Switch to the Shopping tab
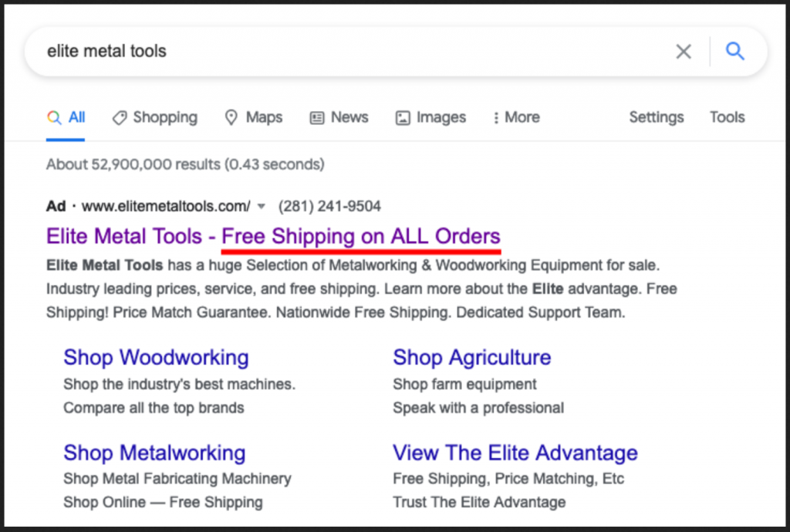This screenshot has width=790, height=532. click(164, 117)
